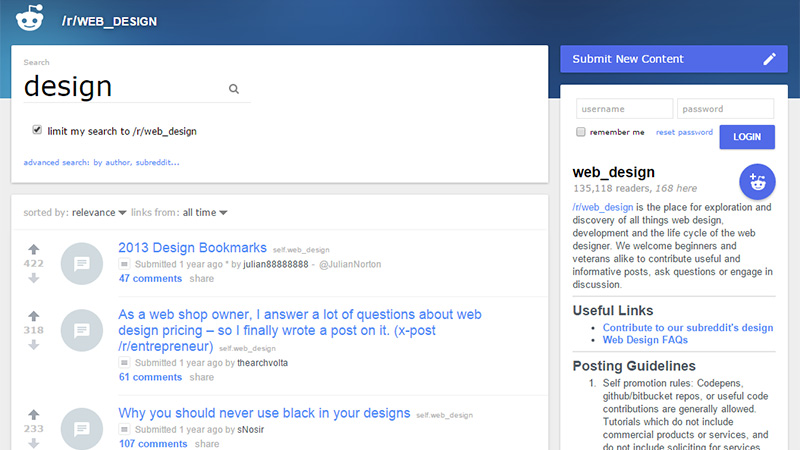
Task: Click the Submit New Content button
Action: pyautogui.click(x=673, y=59)
